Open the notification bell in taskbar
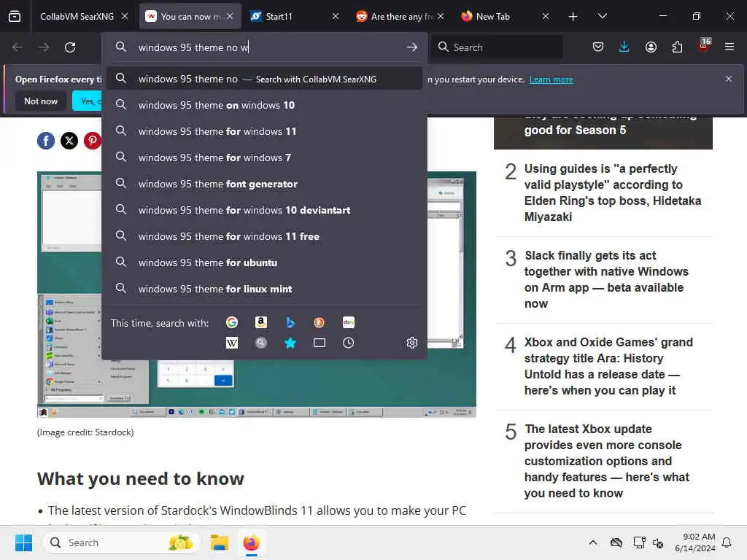The width and height of the screenshot is (747, 560). pyautogui.click(x=727, y=542)
